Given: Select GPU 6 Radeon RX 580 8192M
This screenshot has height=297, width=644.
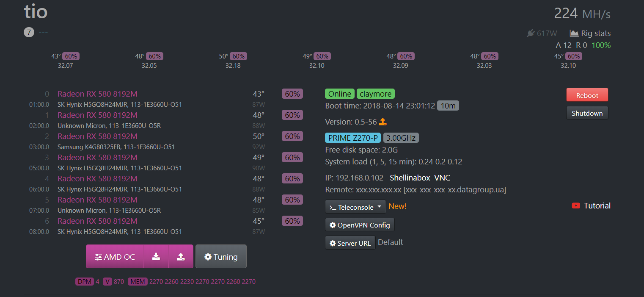Looking at the screenshot, I should (x=97, y=221).
